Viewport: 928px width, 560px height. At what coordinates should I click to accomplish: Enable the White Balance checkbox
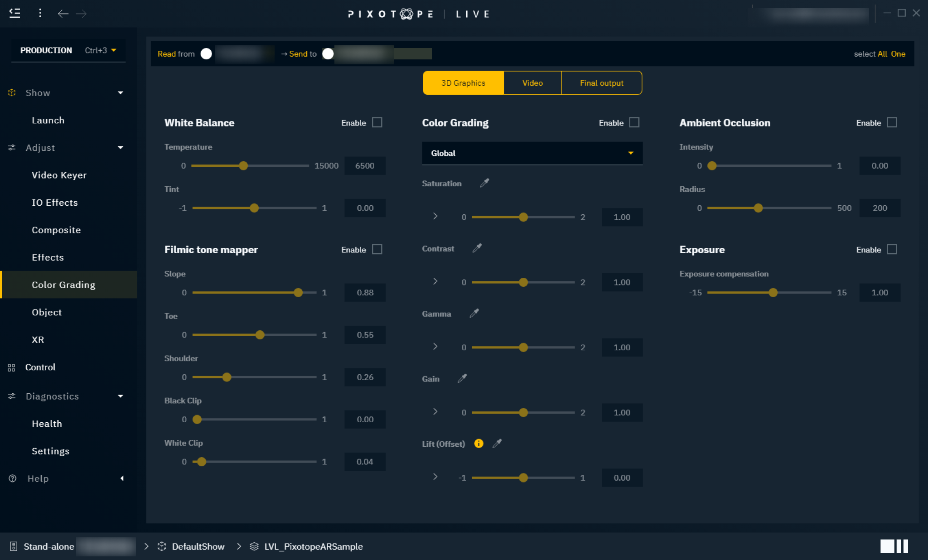[x=377, y=123]
